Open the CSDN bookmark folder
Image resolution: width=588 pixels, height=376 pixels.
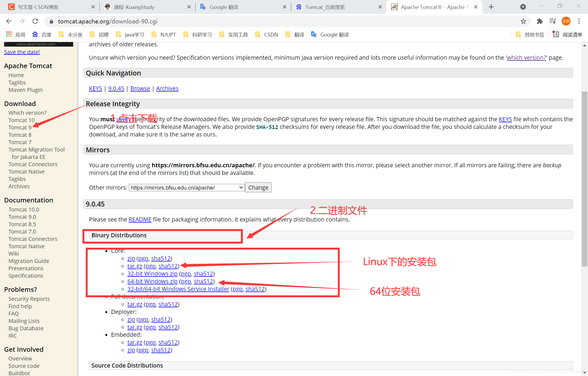(267, 35)
